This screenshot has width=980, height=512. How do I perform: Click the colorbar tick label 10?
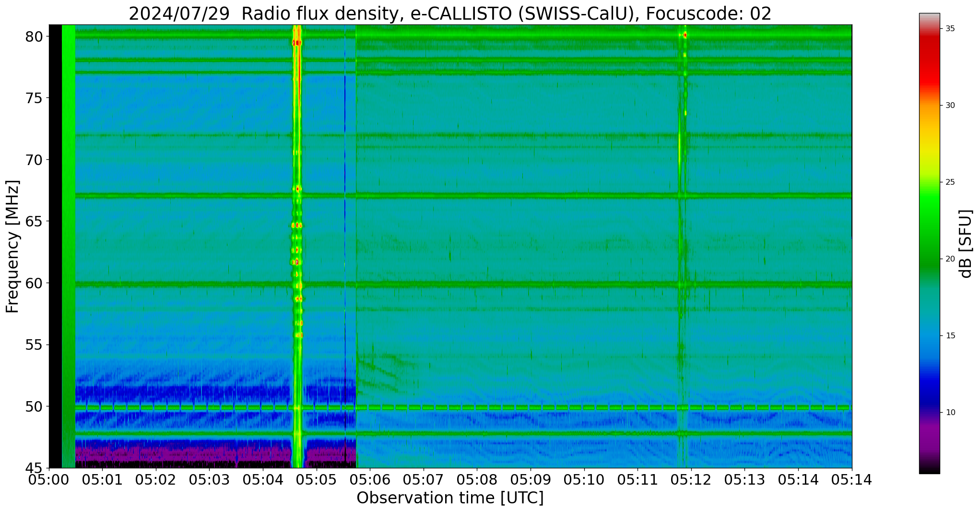pos(950,413)
